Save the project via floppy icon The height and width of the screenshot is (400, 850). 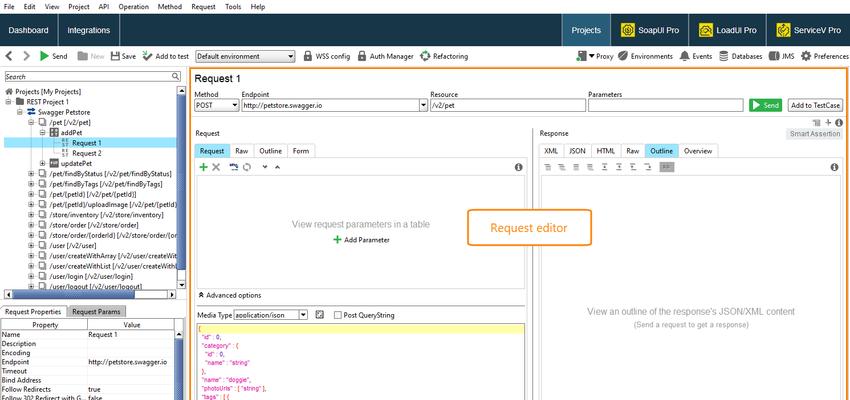[x=115, y=56]
